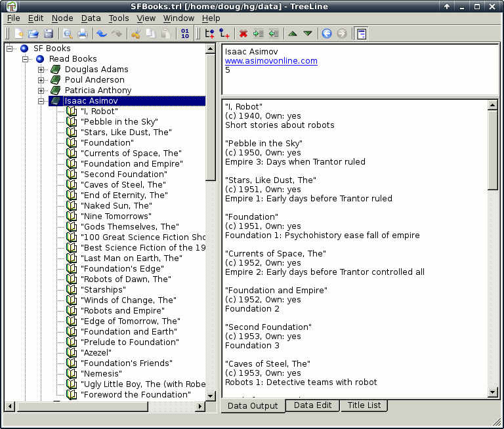Collapse the Read Books branch
Viewport: 504px width, 429px height.
pyautogui.click(x=26, y=59)
